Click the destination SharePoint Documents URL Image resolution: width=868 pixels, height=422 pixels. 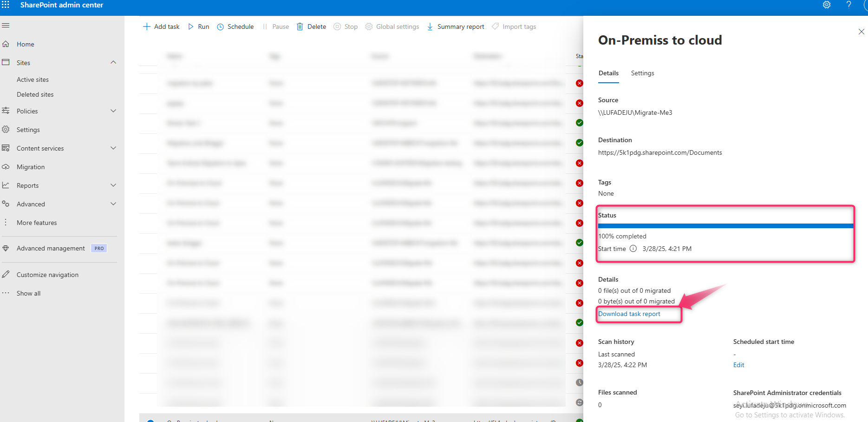point(660,152)
